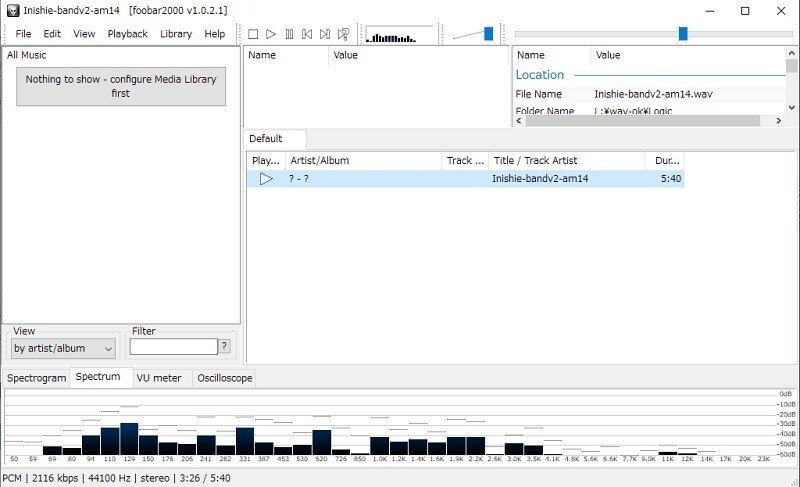Show the Oscilloscope tab
Screen dimensions: 800x487
[224, 378]
